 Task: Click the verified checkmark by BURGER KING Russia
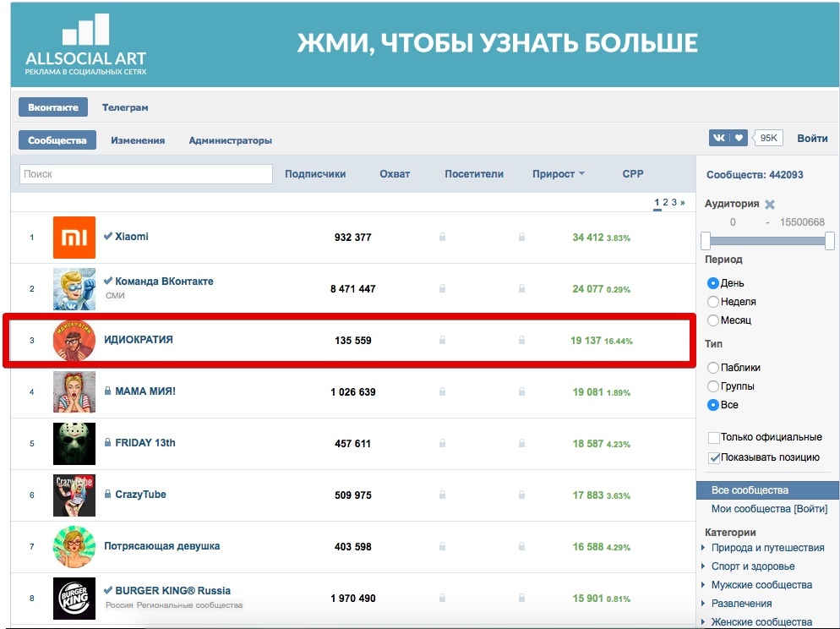point(107,590)
